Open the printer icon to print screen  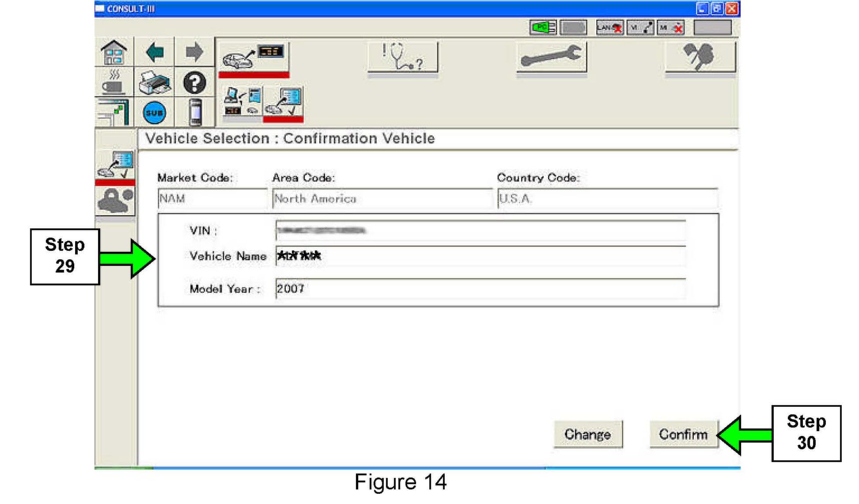[154, 83]
